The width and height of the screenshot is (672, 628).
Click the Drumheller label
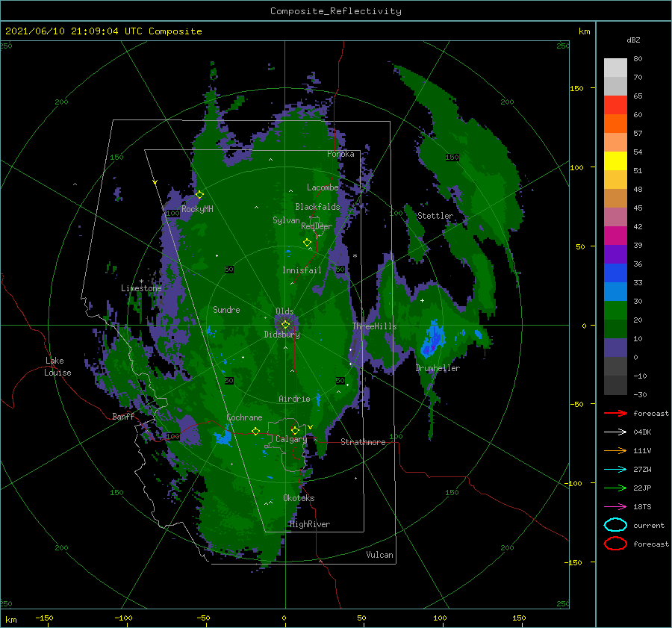[438, 368]
